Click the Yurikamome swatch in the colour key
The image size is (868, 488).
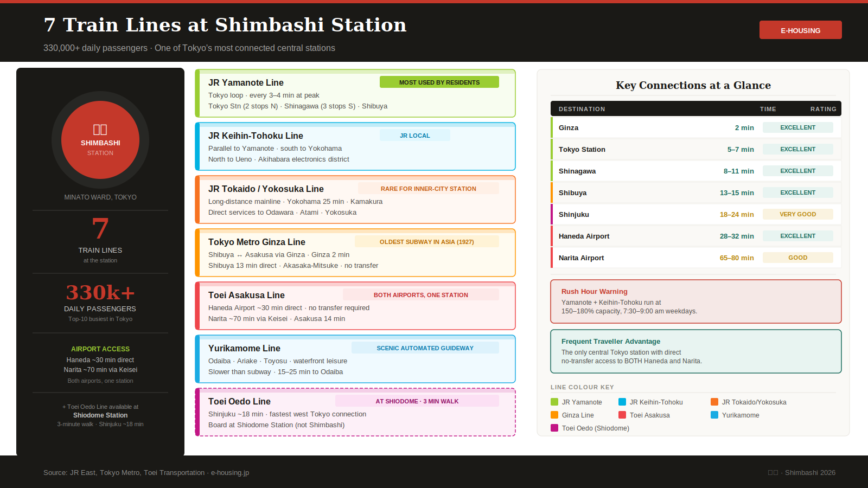714,415
